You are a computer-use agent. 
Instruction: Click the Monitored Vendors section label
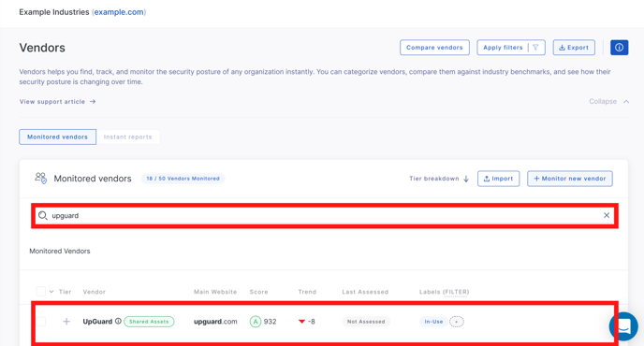coord(60,251)
